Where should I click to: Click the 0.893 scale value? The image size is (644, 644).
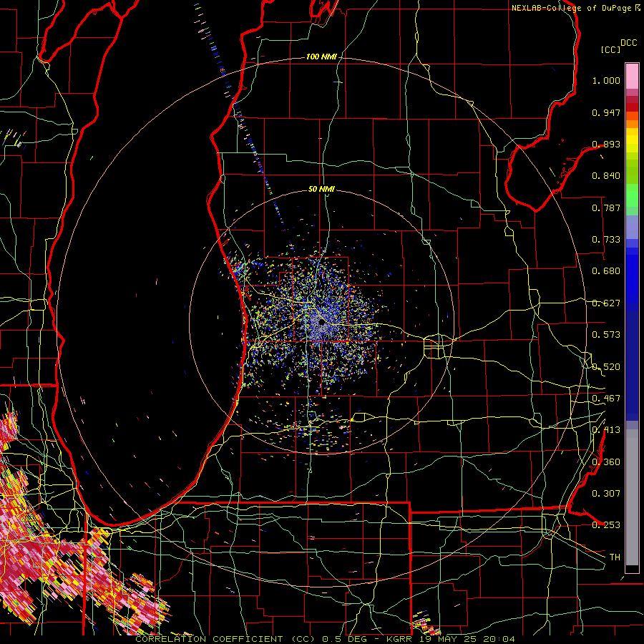coord(606,144)
